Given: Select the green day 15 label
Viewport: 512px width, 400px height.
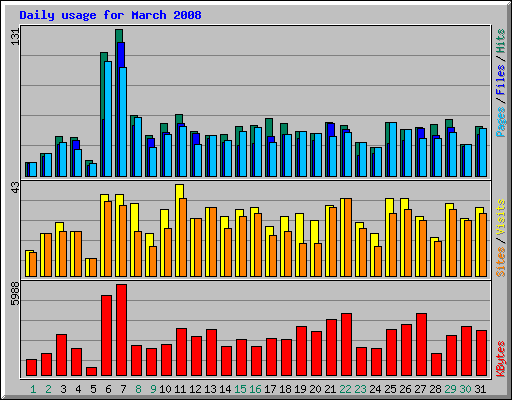Looking at the screenshot, I should pos(240,389).
